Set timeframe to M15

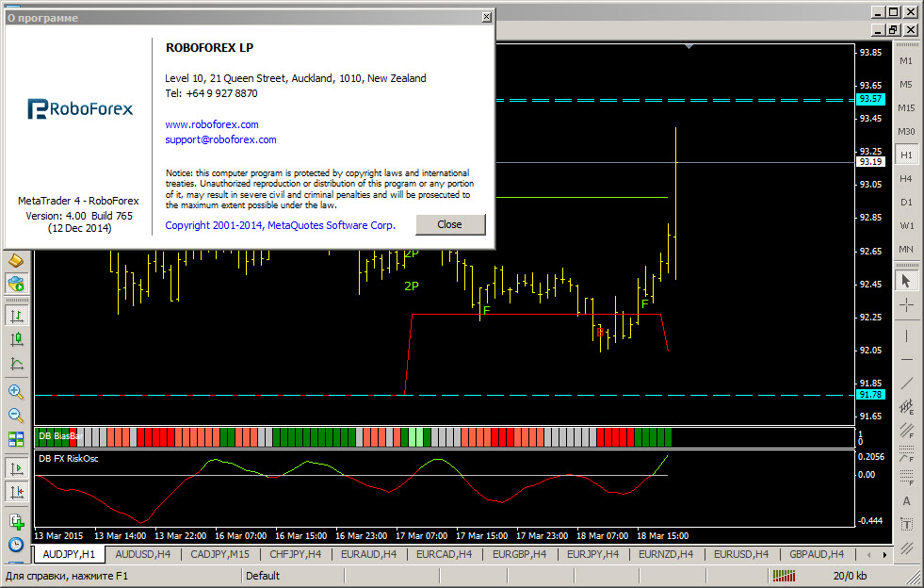point(906,108)
